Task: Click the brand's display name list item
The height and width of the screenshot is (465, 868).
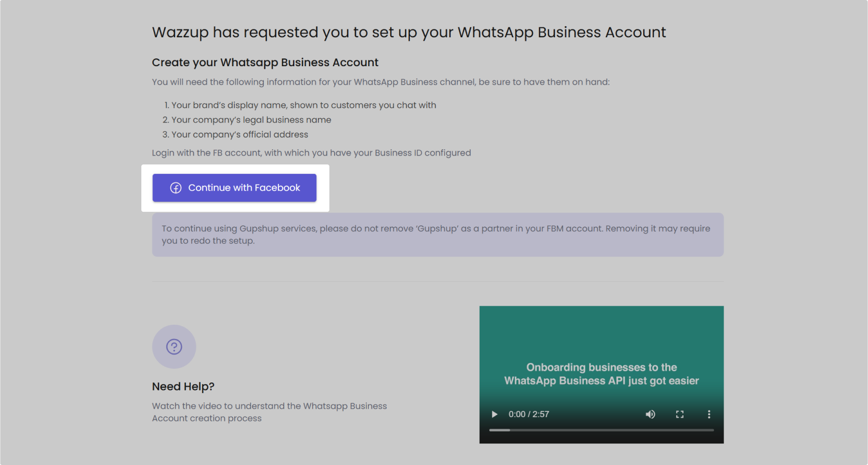Action: coord(303,105)
